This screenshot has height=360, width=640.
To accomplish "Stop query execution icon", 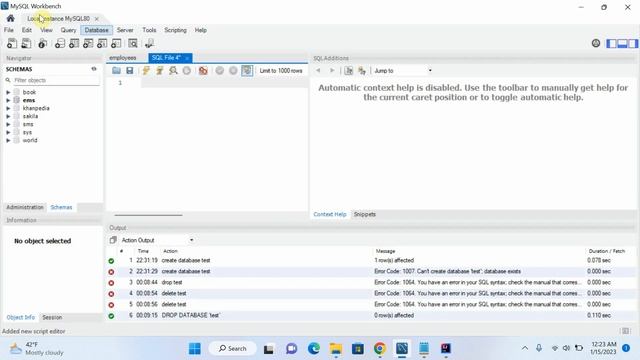I will 187,71.
